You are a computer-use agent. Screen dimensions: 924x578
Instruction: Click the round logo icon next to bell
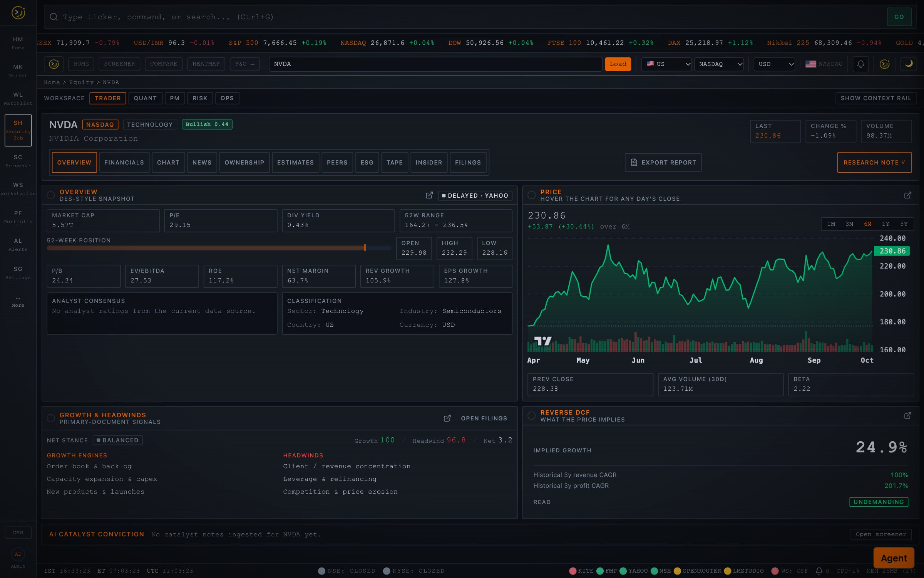click(x=885, y=64)
